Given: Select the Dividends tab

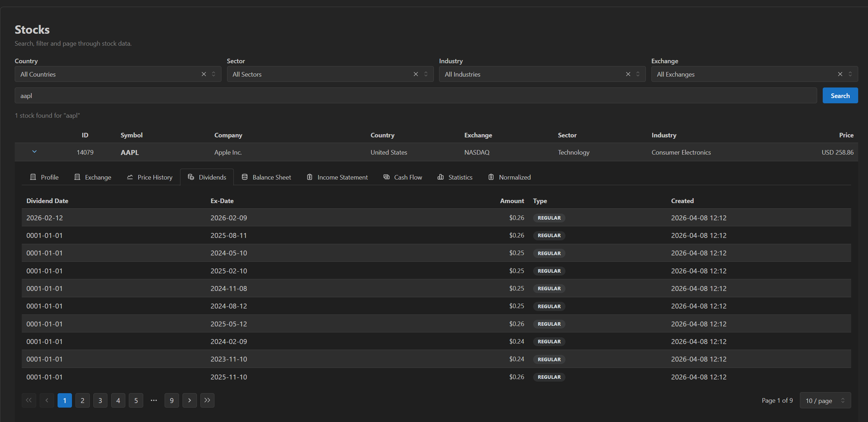Looking at the screenshot, I should (x=207, y=177).
